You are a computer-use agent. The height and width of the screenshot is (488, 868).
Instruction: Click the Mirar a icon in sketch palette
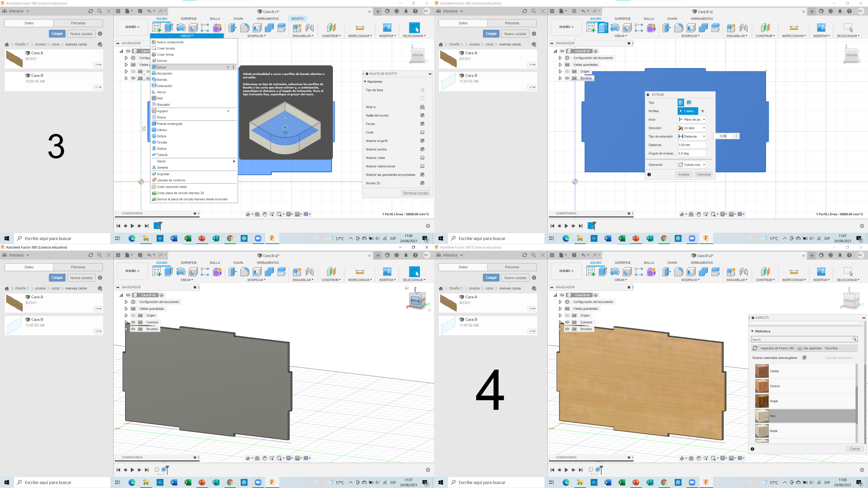[422, 107]
